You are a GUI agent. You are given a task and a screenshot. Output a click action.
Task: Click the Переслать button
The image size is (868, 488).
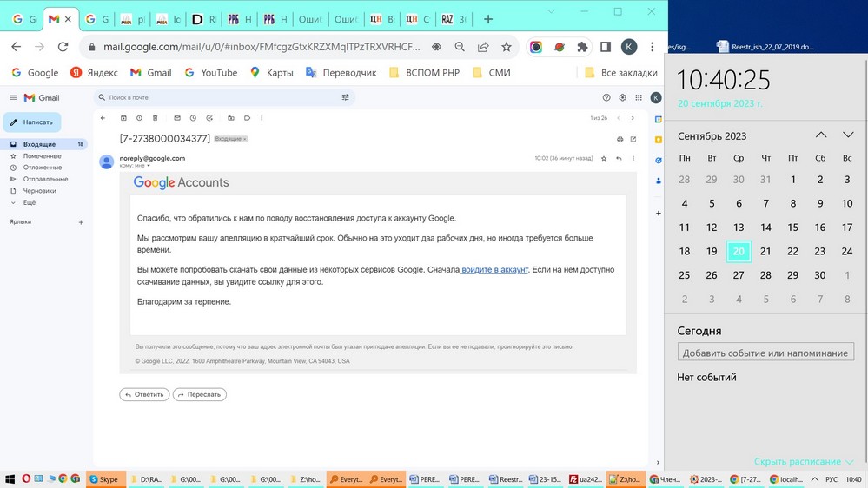[199, 394]
